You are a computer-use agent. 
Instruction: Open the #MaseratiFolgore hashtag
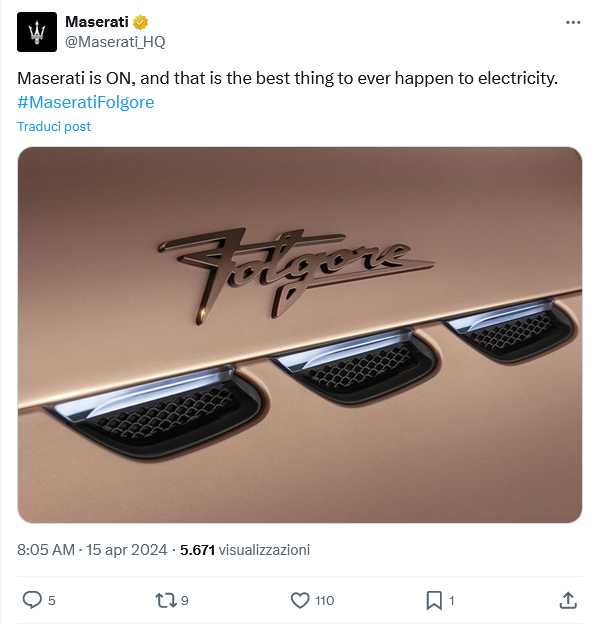point(86,102)
